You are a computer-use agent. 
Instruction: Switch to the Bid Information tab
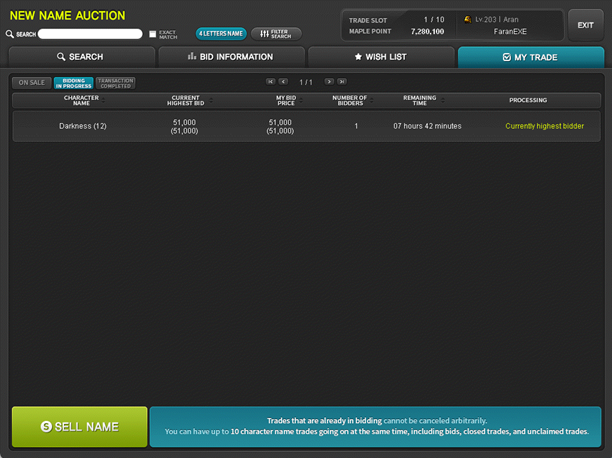[x=231, y=57]
